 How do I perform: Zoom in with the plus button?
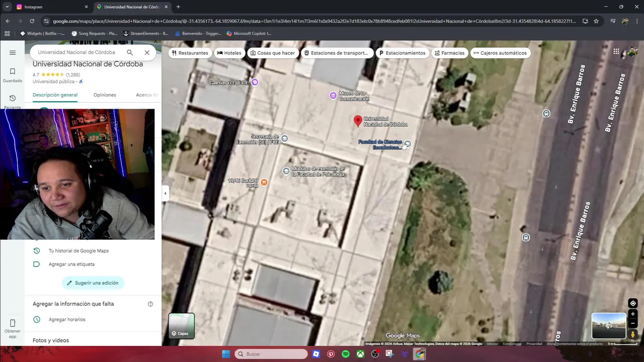(x=633, y=314)
